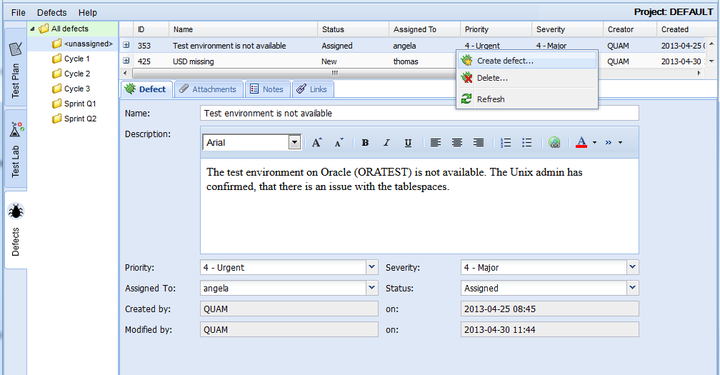Screen dimensions: 720x375
Task: Open the Defects bug icon sidebar tab
Action: pyautogui.click(x=16, y=229)
